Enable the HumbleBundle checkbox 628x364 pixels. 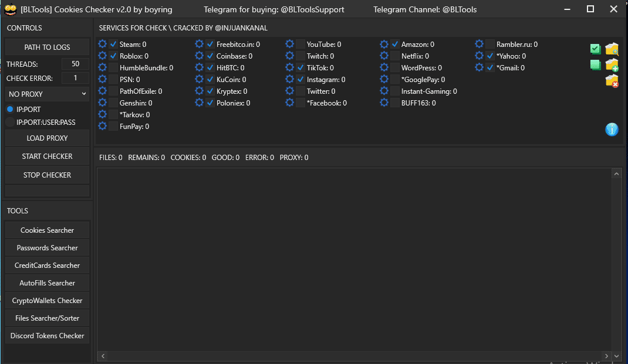pyautogui.click(x=113, y=67)
